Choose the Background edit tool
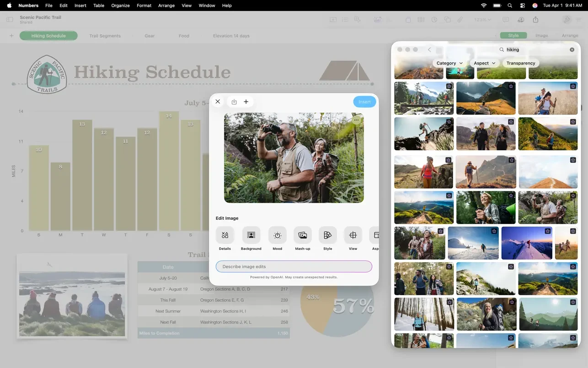Viewport: 588px width, 368px height. 251,235
